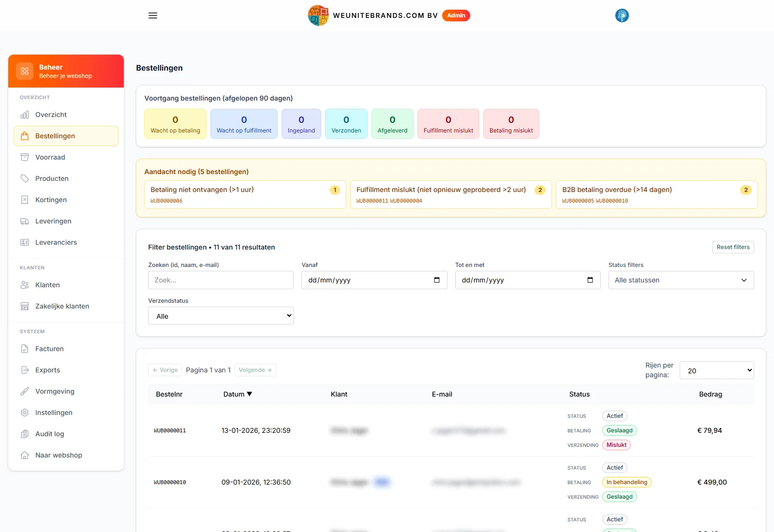Screen dimensions: 774x532
Task: Sort by the Datum column arrow
Action: click(250, 394)
